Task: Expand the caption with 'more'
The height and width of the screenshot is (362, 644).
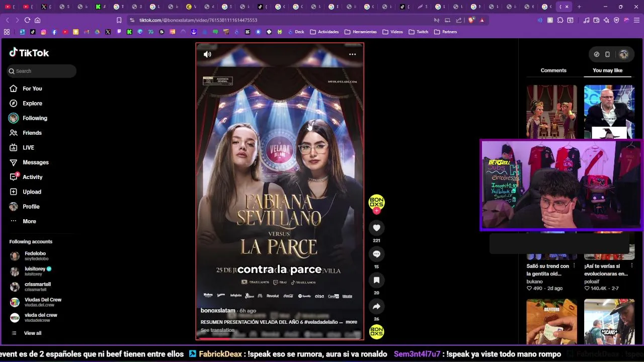Action: point(351,322)
